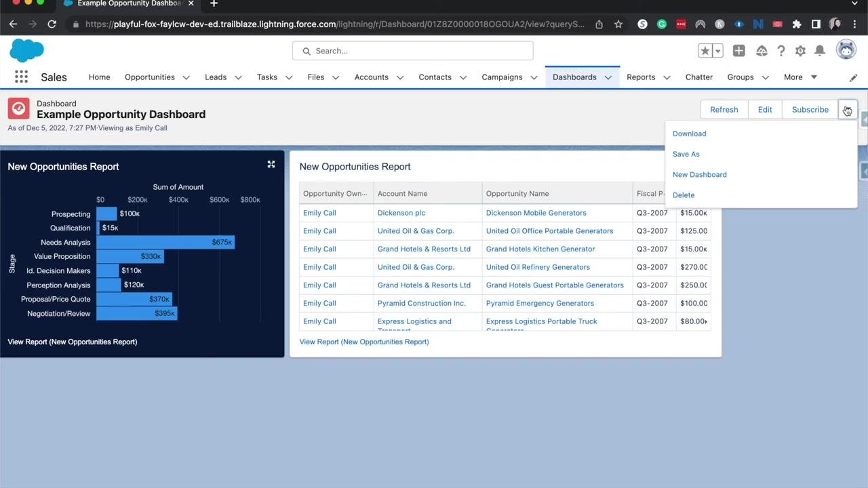Expand the New Opportunities Report chart
The height and width of the screenshot is (488, 868).
click(271, 164)
